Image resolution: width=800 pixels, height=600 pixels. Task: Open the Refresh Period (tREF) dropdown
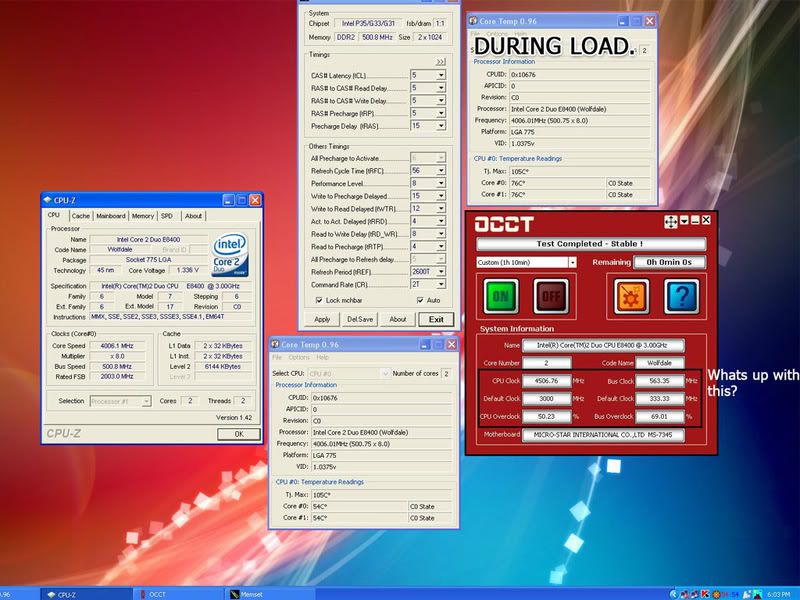pyautogui.click(x=441, y=271)
